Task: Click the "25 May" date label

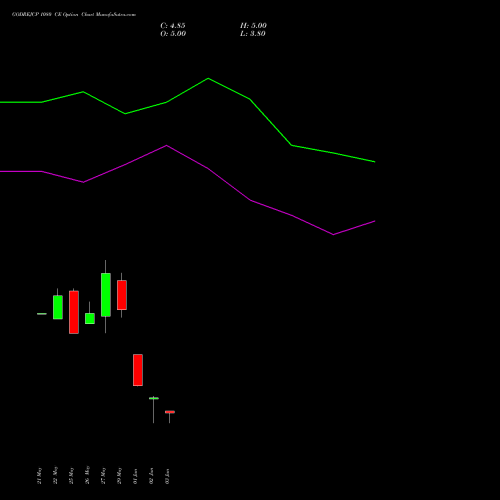Action: click(x=71, y=476)
